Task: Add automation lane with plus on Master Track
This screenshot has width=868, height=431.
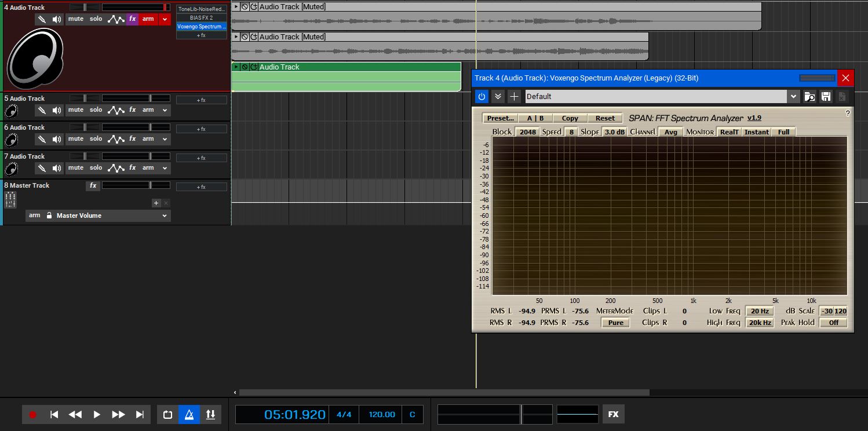Action: tap(156, 203)
